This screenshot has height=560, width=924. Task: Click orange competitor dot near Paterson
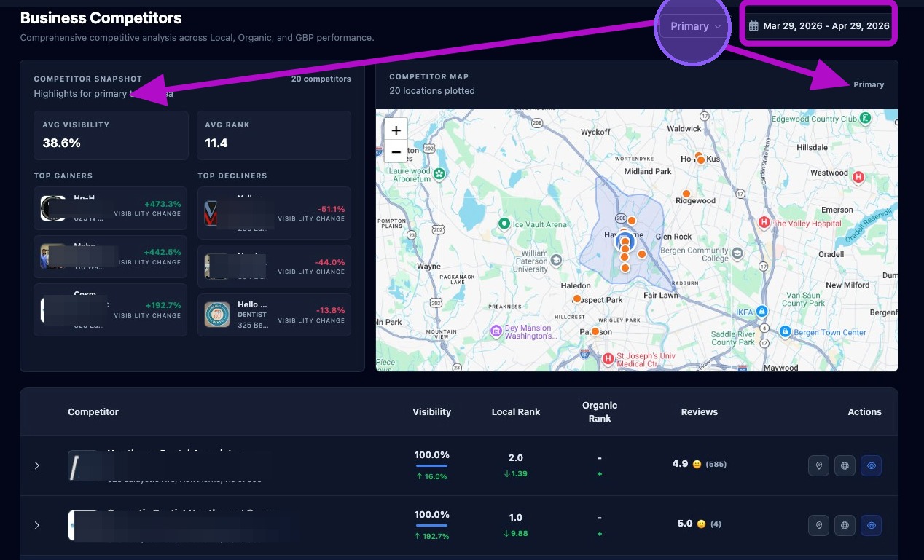point(595,331)
